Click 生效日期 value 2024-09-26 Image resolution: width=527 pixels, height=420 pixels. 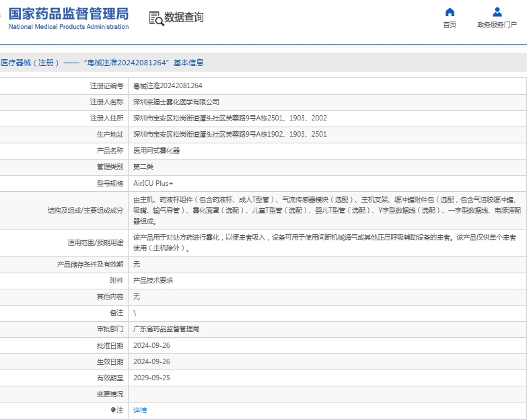[x=151, y=361]
